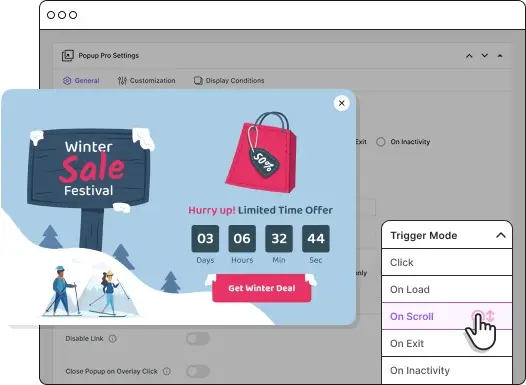Click the Popup Pro Settings title text
Screen dimensions: 526x385
[109, 56]
